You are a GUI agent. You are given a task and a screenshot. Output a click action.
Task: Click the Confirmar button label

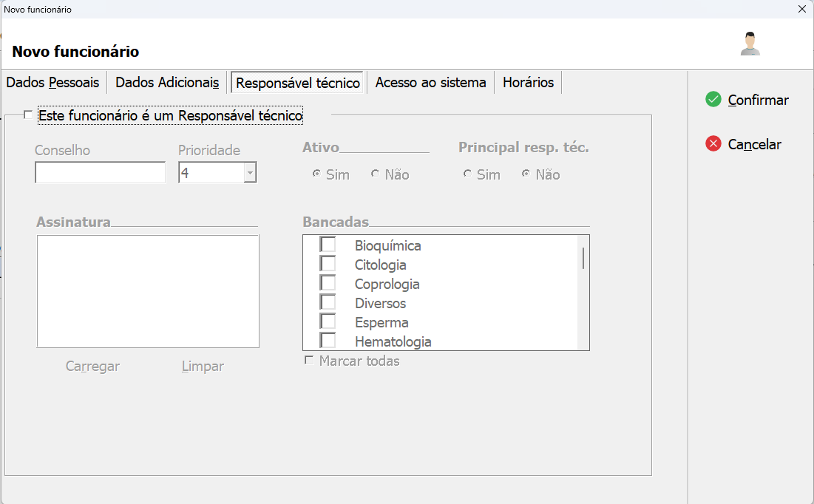758,100
